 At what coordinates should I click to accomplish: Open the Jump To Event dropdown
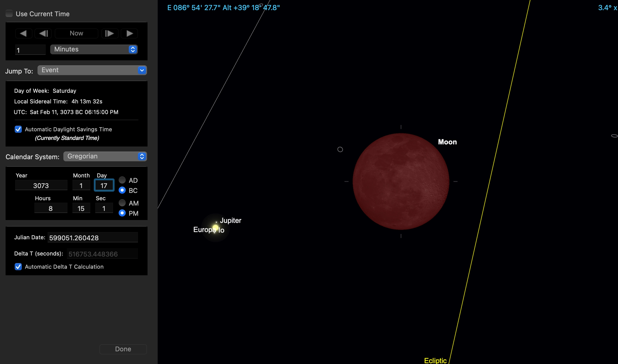tap(92, 70)
